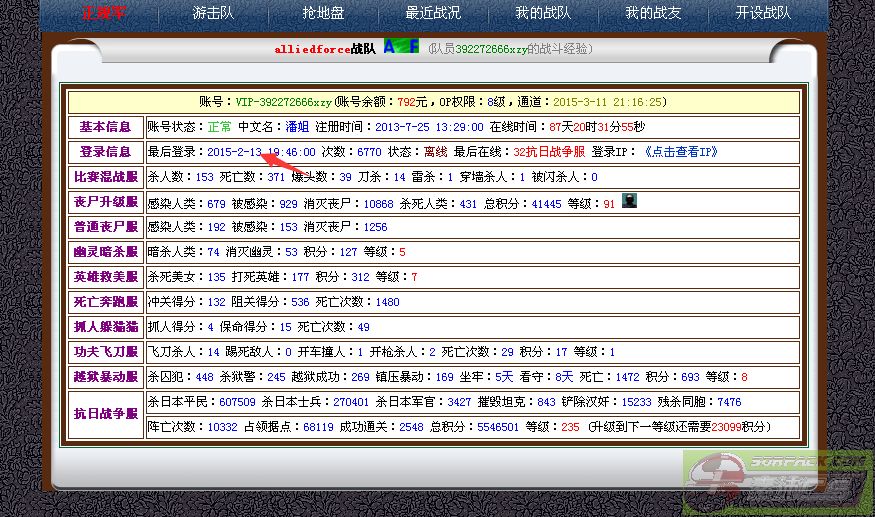Open the 我的战友 page
875x517 pixels.
[653, 13]
